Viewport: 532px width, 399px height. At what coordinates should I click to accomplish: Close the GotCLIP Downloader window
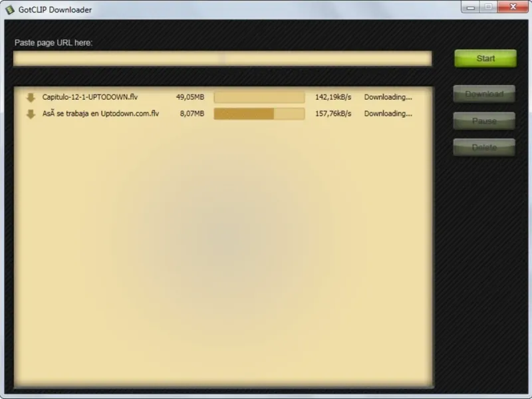coord(513,7)
